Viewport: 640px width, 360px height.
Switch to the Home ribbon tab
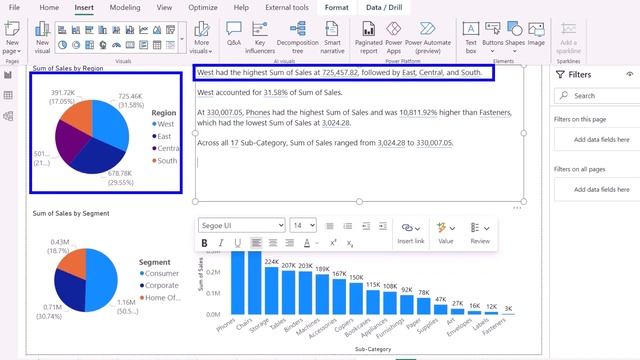coord(49,7)
